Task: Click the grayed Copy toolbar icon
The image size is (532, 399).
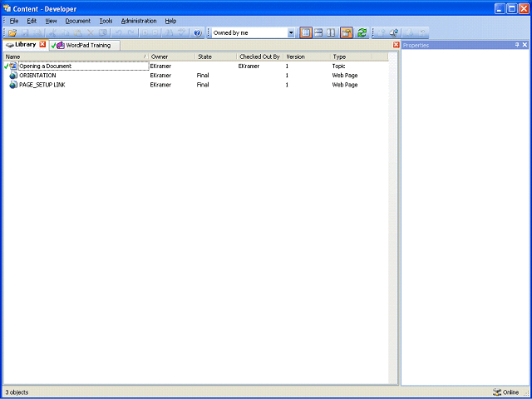Action: (x=66, y=33)
